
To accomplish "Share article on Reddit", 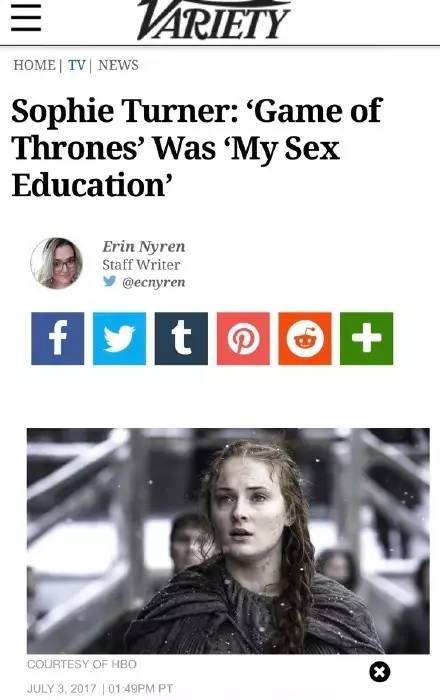I will coord(305,338).
